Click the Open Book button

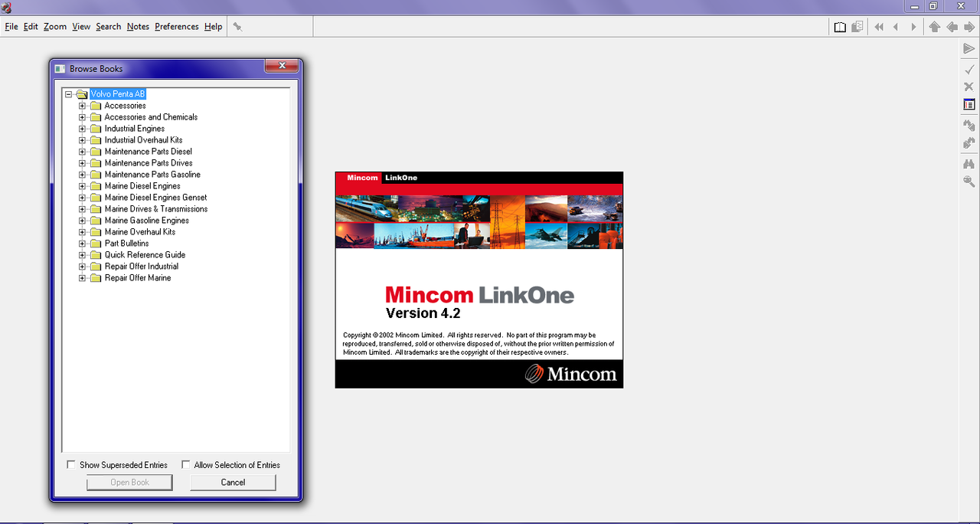129,483
